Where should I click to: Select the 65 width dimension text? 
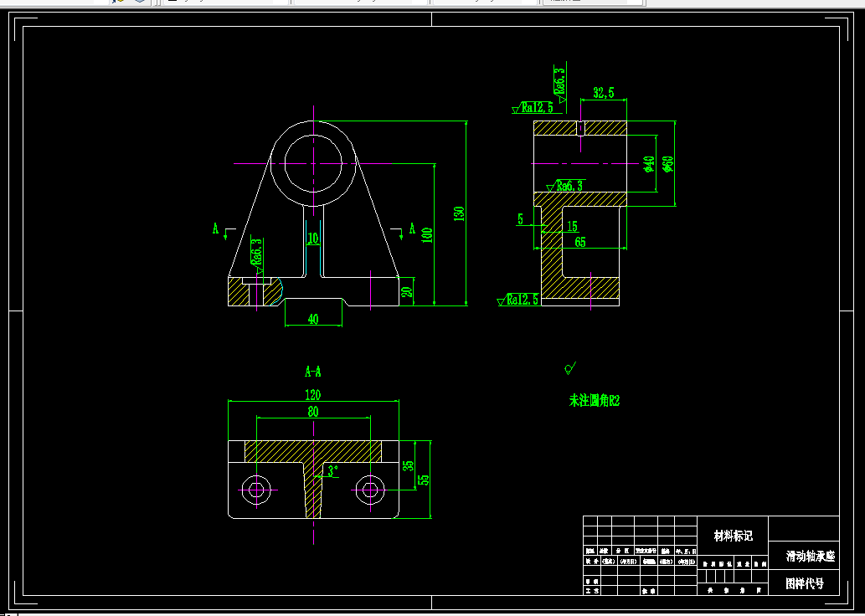coord(580,242)
